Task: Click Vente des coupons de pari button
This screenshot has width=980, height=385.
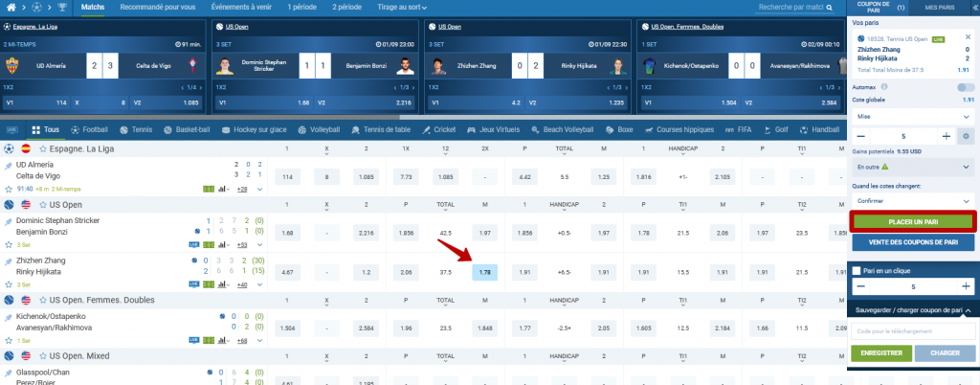Action: pos(911,242)
